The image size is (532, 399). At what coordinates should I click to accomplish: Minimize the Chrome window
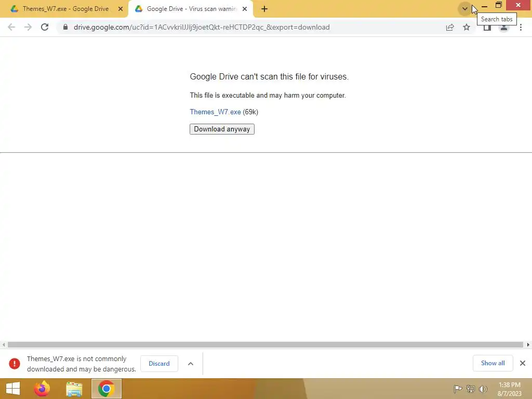(485, 6)
